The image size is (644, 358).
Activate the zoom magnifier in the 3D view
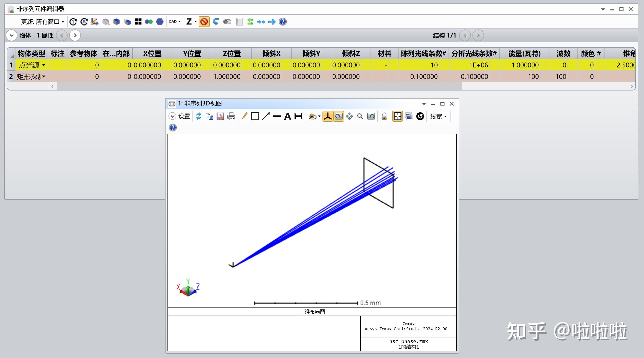click(360, 116)
